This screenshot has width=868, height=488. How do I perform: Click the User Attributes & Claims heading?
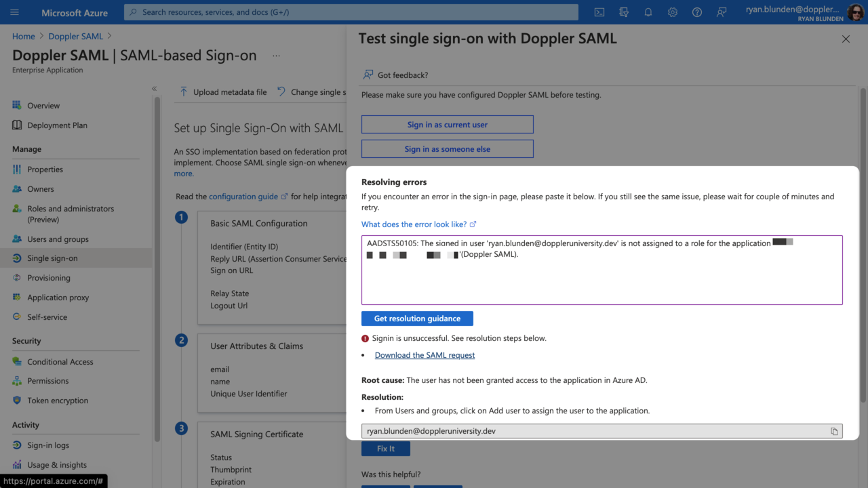coord(256,346)
